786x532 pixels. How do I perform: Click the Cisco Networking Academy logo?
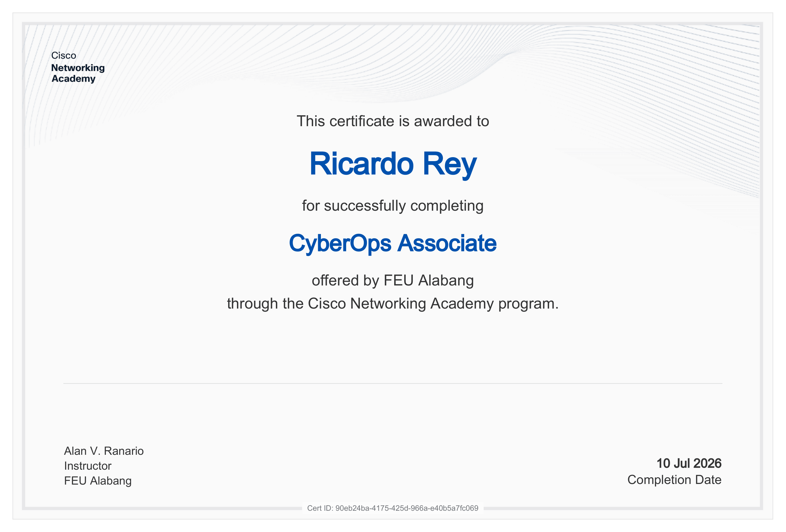[x=78, y=67]
